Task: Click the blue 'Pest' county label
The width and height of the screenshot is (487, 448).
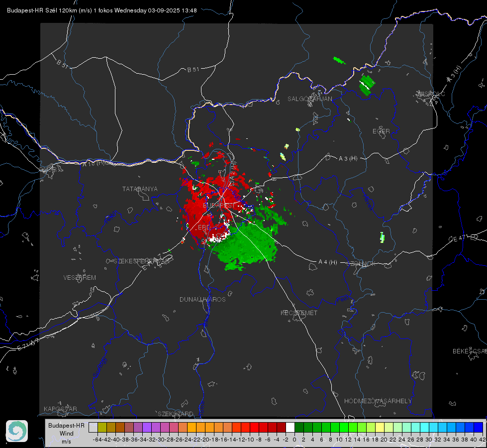Action: 342,299
